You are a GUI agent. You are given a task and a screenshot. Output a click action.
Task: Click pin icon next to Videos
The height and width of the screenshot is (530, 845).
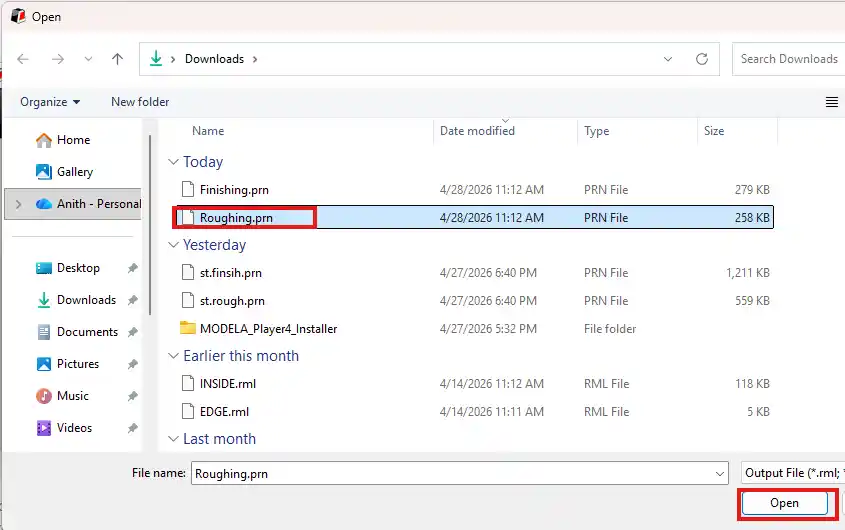(x=133, y=428)
